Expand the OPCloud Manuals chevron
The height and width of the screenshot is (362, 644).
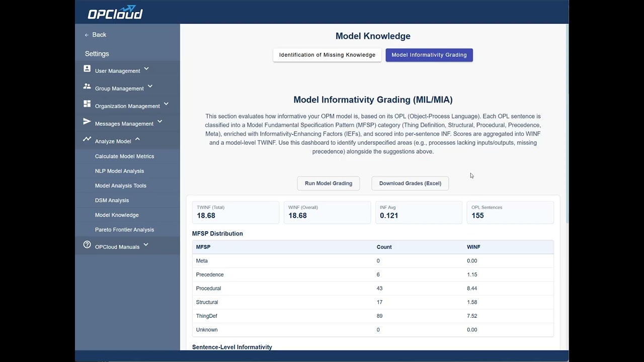pyautogui.click(x=146, y=245)
